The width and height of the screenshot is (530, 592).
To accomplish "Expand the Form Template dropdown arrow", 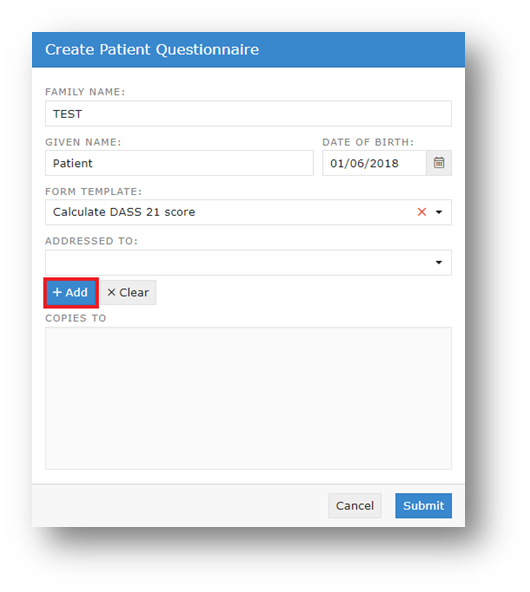I will [439, 212].
